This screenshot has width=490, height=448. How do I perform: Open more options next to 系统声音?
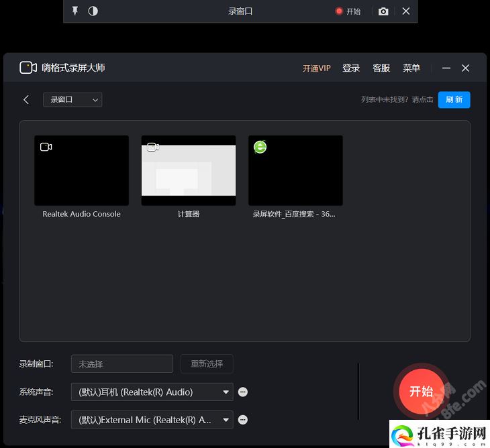(x=243, y=392)
